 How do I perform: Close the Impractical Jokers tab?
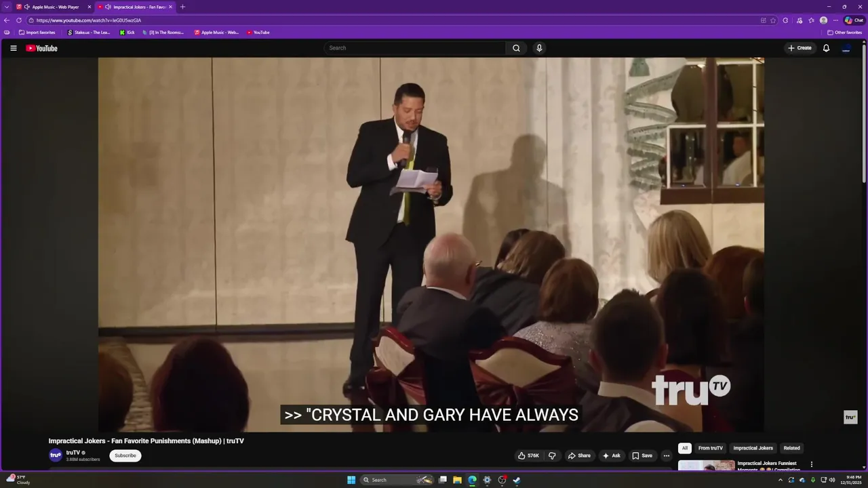170,7
